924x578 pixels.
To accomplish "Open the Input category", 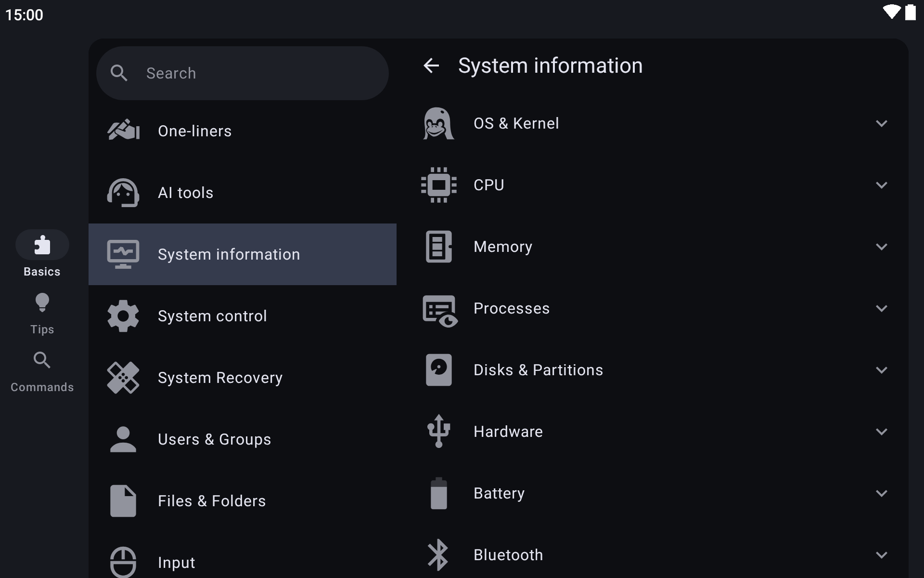I will pyautogui.click(x=243, y=555).
